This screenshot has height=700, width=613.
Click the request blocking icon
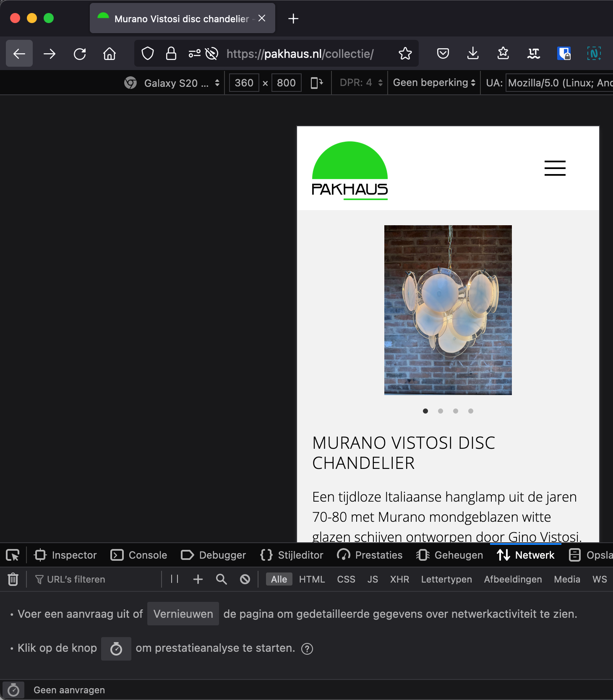[x=245, y=579]
